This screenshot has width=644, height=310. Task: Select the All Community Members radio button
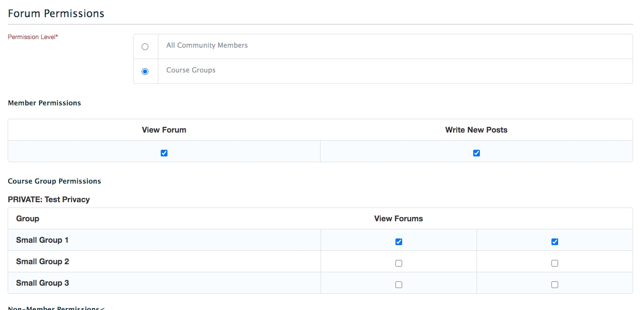(x=145, y=47)
